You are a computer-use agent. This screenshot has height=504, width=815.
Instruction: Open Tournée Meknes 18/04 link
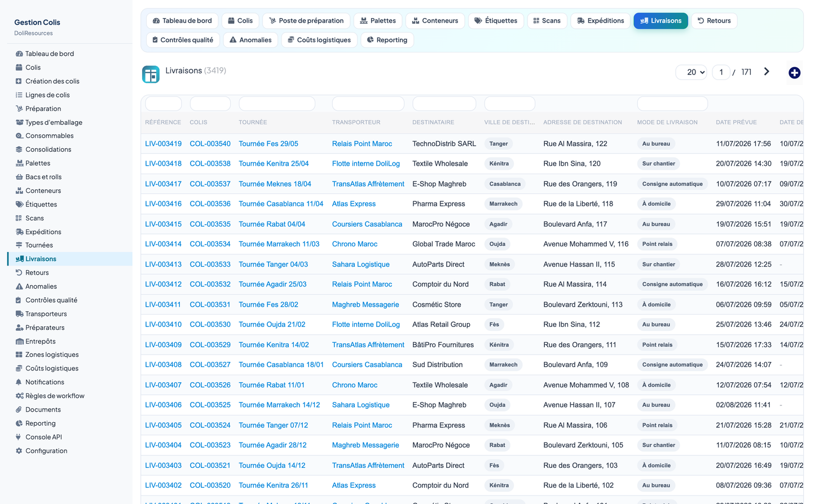pyautogui.click(x=275, y=184)
